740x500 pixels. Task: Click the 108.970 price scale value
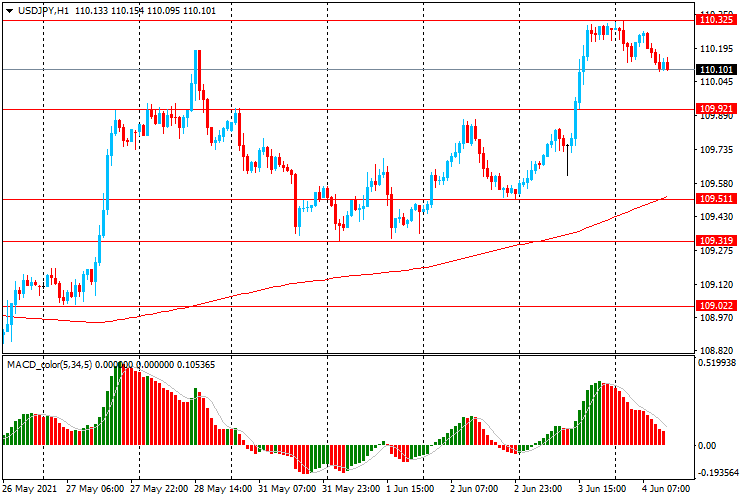coord(716,318)
